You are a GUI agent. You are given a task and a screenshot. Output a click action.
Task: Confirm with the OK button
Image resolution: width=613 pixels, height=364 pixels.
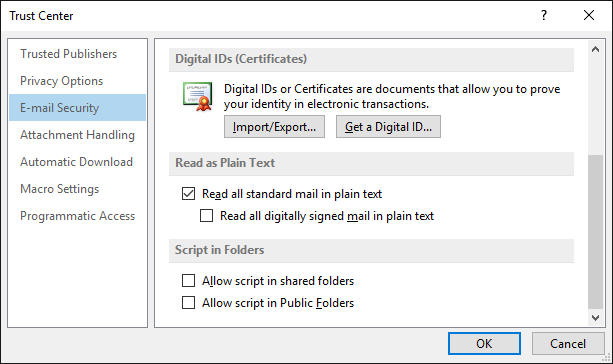[484, 343]
